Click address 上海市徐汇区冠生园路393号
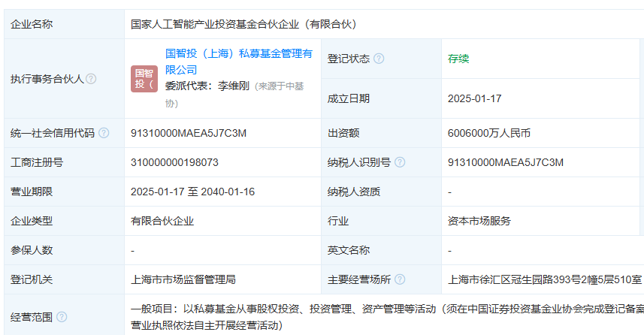This screenshot has height=335, width=644. click(x=514, y=279)
